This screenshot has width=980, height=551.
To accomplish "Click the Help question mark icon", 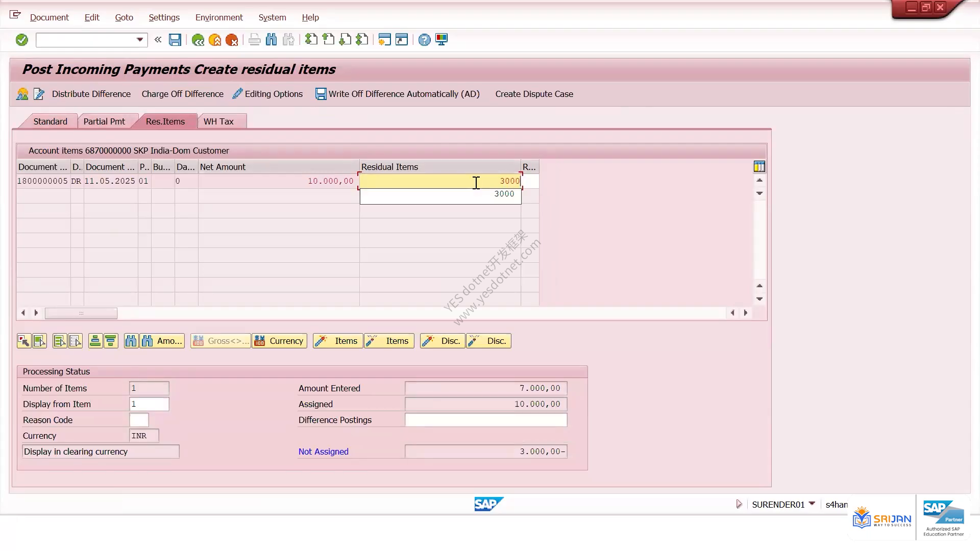I will [x=424, y=40].
